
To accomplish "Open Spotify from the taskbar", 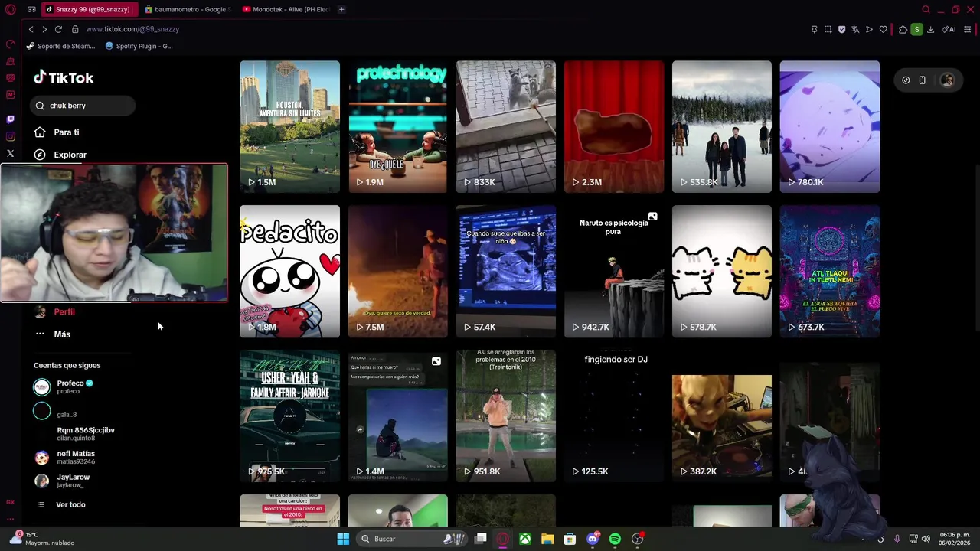I will point(615,539).
